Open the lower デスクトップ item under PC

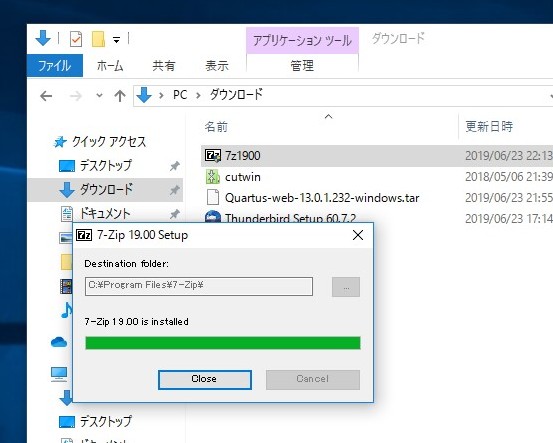105,421
